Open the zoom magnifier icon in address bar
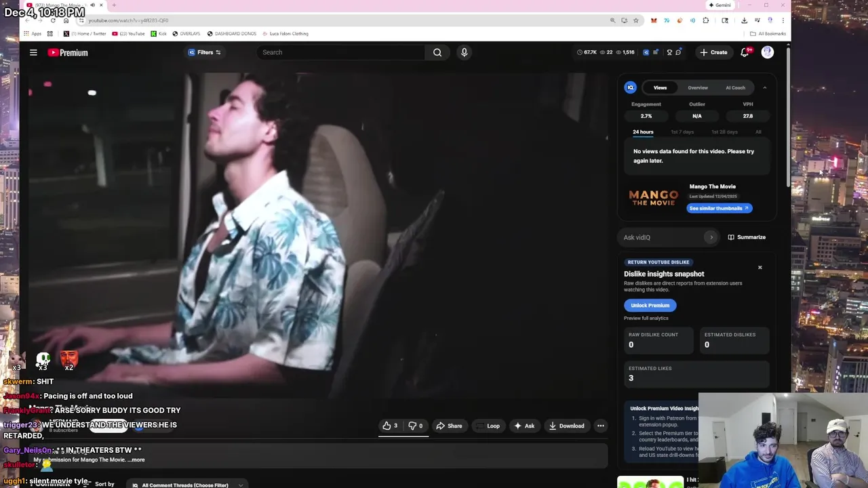 coord(612,20)
